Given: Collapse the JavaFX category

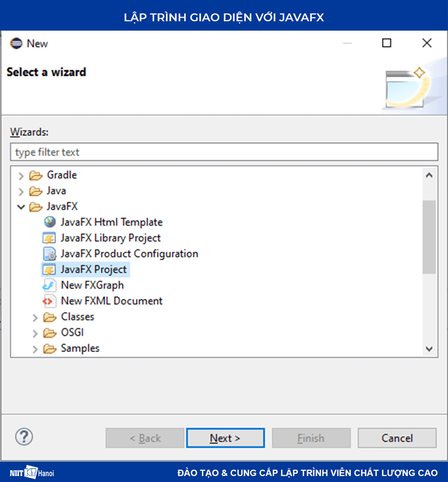Looking at the screenshot, I should (x=21, y=206).
